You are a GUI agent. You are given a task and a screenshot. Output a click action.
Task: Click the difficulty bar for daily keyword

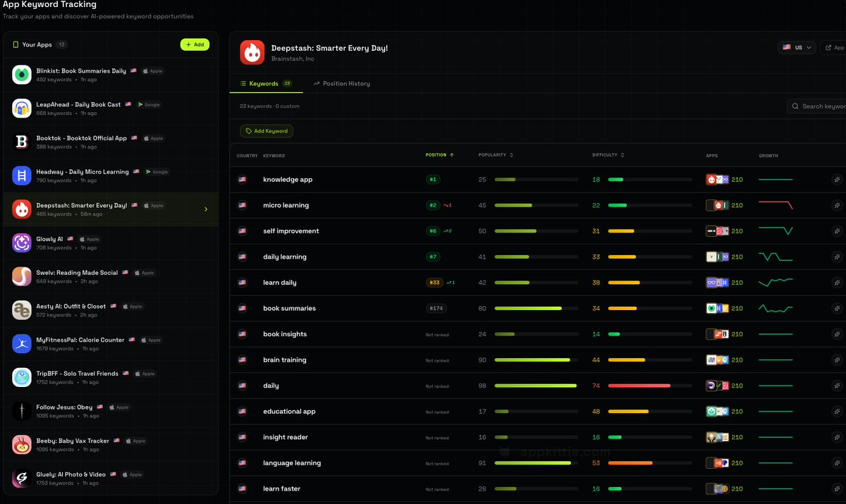[650, 386]
